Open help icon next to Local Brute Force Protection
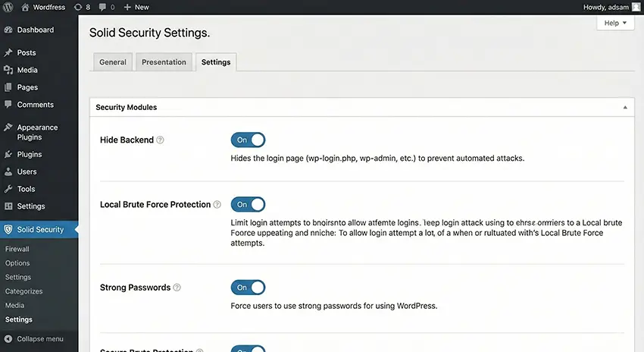 click(x=217, y=204)
